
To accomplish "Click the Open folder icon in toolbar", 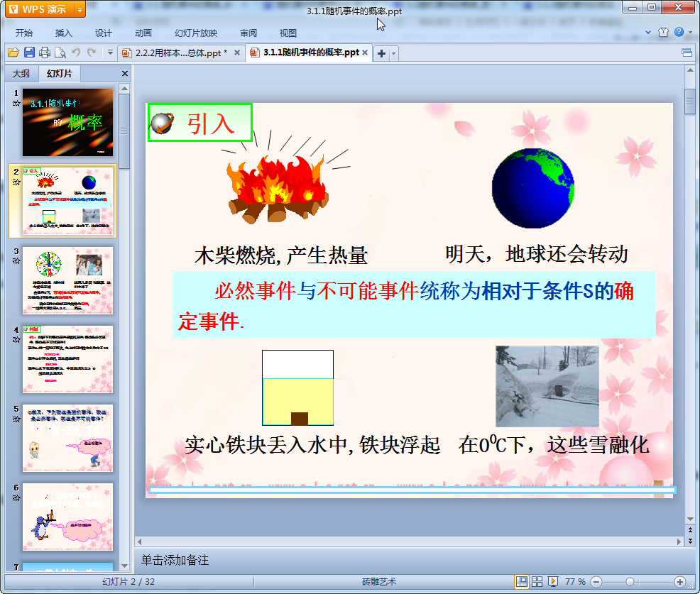I will pos(13,53).
